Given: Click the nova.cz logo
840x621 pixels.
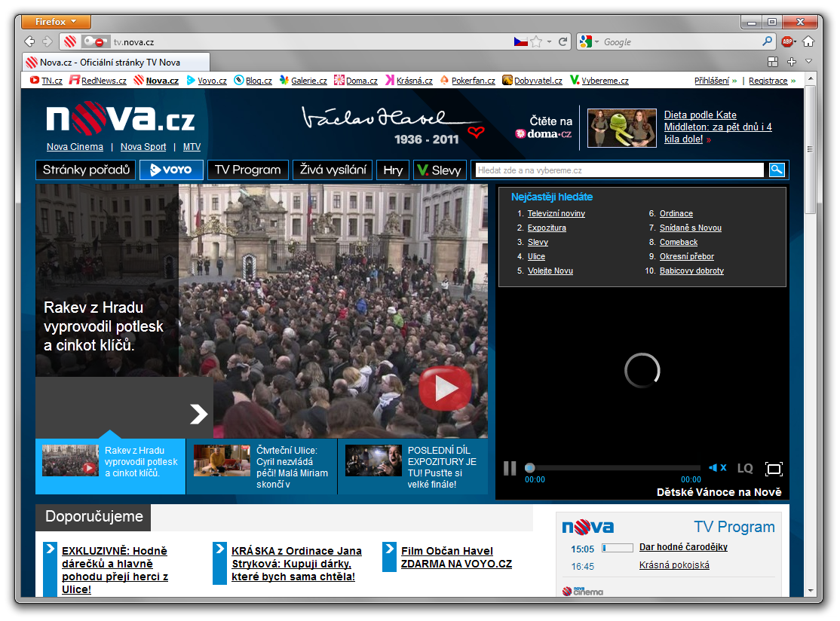Looking at the screenshot, I should click(121, 118).
